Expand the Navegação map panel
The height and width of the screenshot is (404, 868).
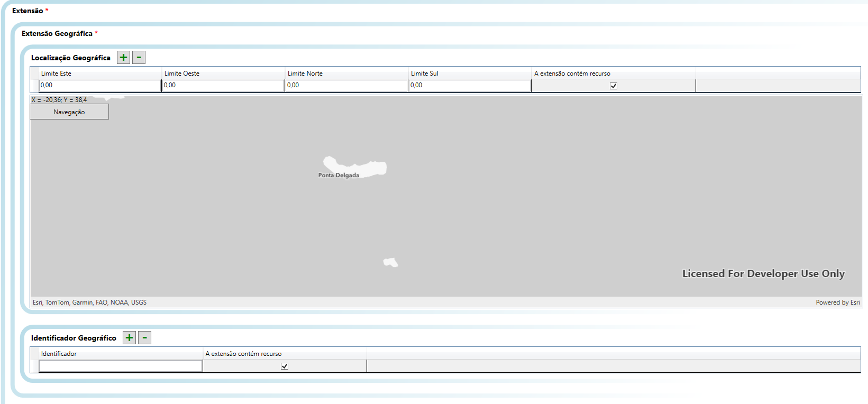[69, 112]
